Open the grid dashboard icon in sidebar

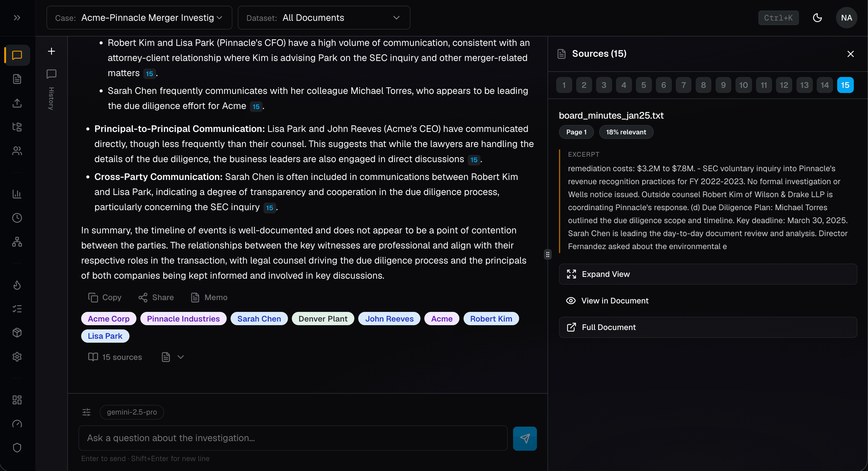(x=17, y=400)
